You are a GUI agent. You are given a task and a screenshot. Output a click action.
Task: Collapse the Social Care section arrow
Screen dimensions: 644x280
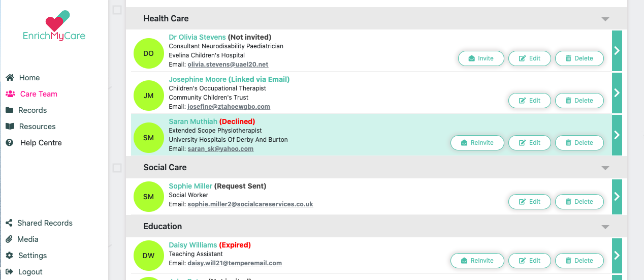click(605, 168)
